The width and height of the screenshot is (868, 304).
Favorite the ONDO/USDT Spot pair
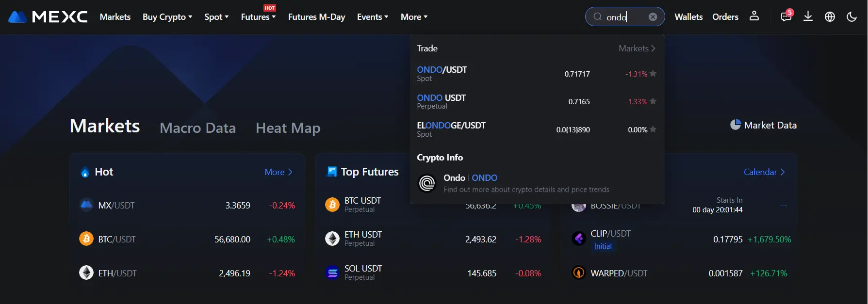click(x=653, y=74)
